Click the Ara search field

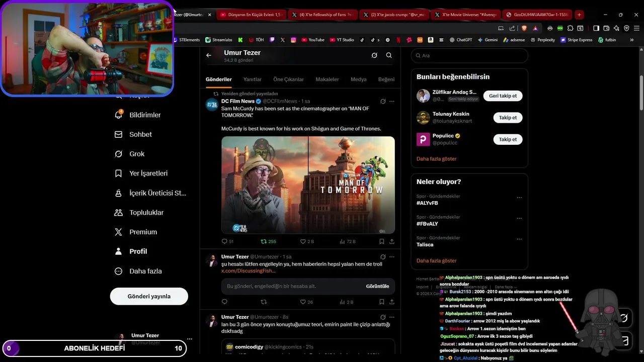[469, 56]
